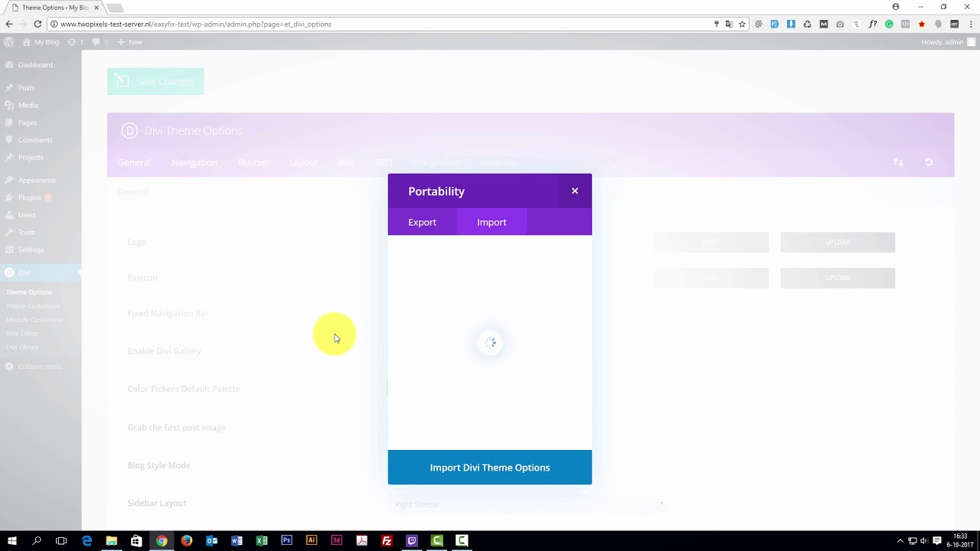The width and height of the screenshot is (980, 551).
Task: Bookmark this page with the star icon
Action: coord(742,24)
